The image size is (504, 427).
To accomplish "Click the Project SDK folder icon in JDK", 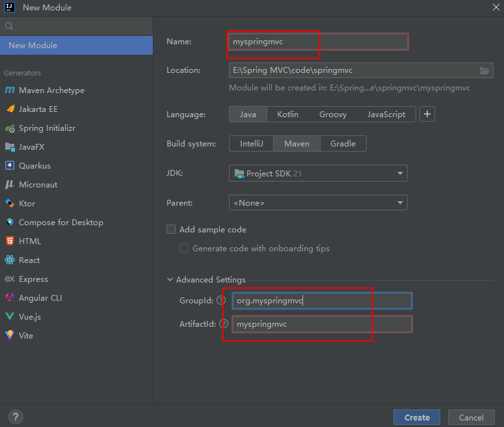I will (x=239, y=173).
